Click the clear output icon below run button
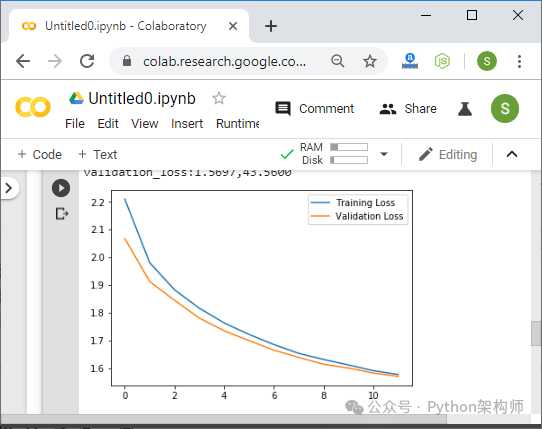Viewport: 542px width, 429px height. (62, 214)
